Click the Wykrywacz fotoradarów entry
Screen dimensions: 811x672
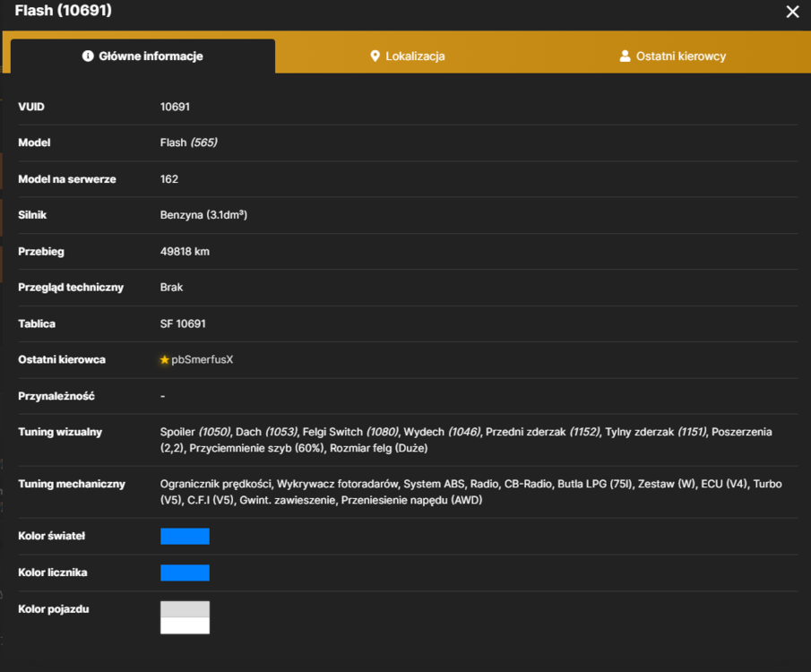tap(338, 484)
